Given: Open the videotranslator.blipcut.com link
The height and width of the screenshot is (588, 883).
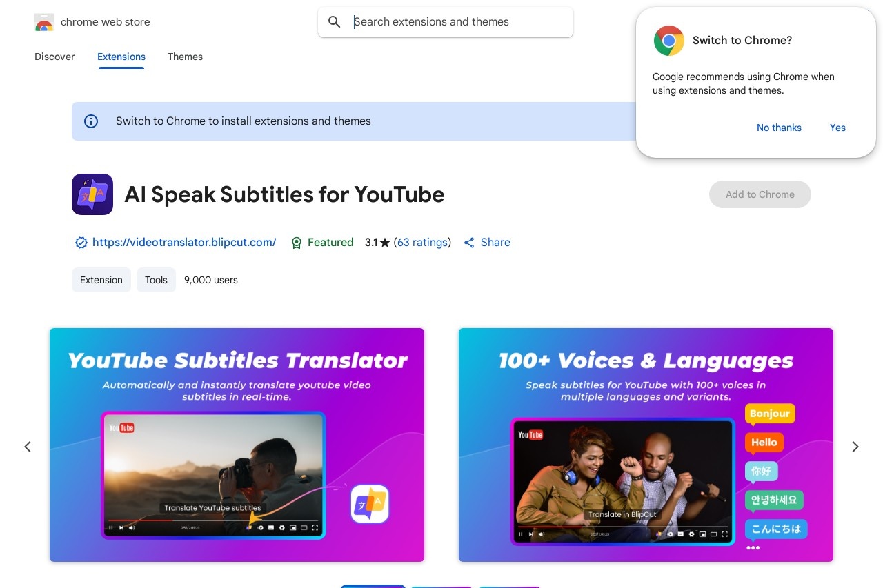Looking at the screenshot, I should (x=184, y=243).
